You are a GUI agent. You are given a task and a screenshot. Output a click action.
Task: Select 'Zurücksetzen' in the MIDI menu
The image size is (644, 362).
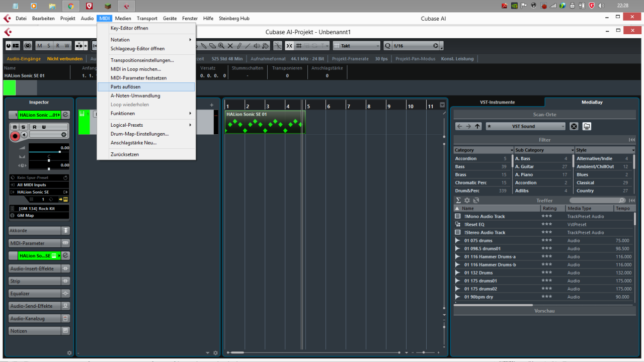(x=146, y=154)
